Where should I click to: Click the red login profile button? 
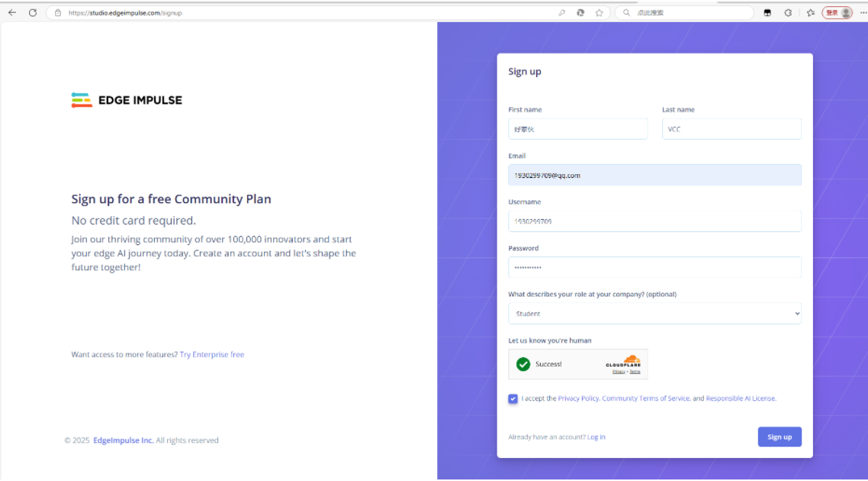837,12
